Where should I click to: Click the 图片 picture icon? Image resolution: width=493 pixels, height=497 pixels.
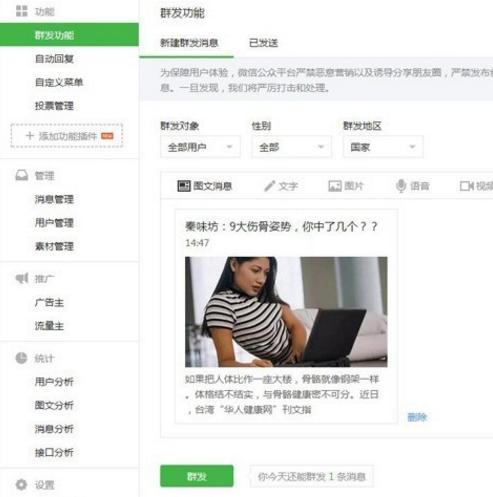335,186
